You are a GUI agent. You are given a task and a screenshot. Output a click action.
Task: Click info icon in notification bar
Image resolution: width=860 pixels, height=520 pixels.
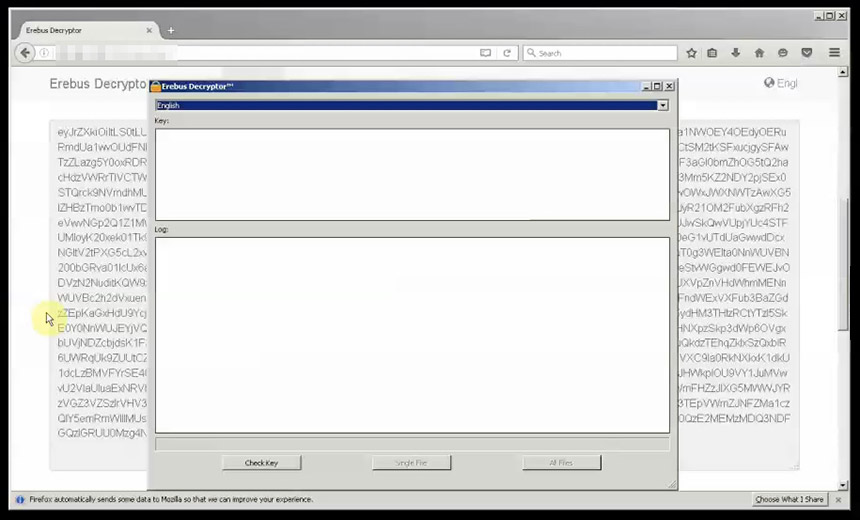[20, 500]
